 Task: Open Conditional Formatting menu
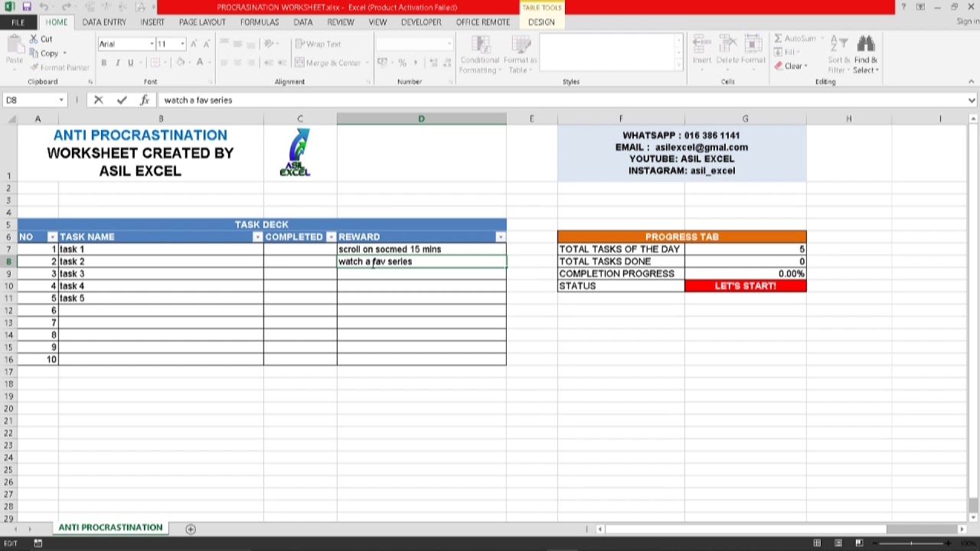click(480, 54)
